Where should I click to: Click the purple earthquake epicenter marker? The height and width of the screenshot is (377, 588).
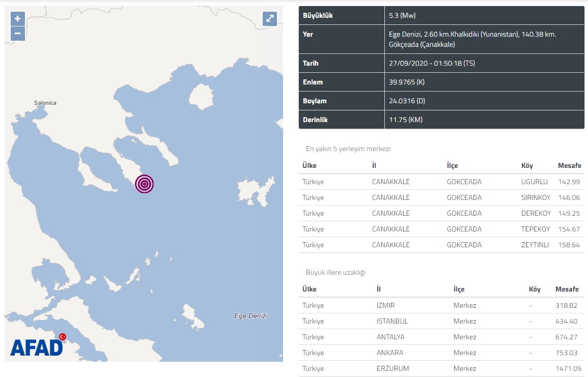tap(145, 184)
